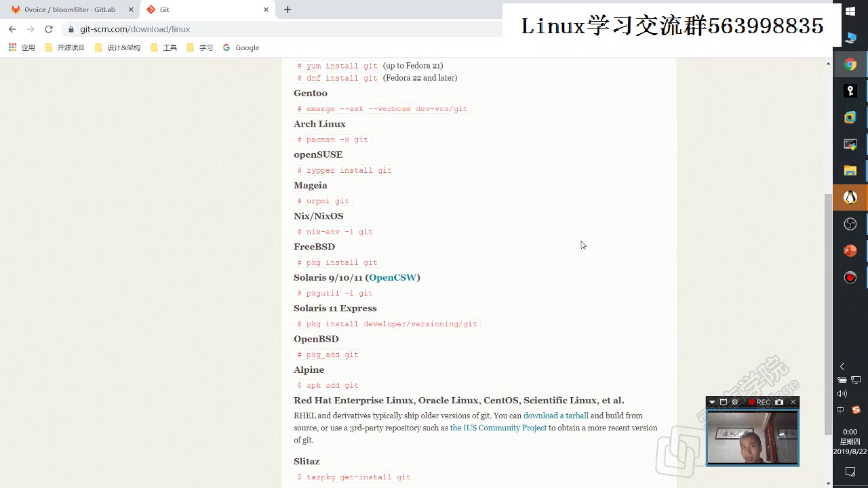Click the '# pkg_add git' command
This screenshot has height=488, width=868.
click(x=328, y=354)
